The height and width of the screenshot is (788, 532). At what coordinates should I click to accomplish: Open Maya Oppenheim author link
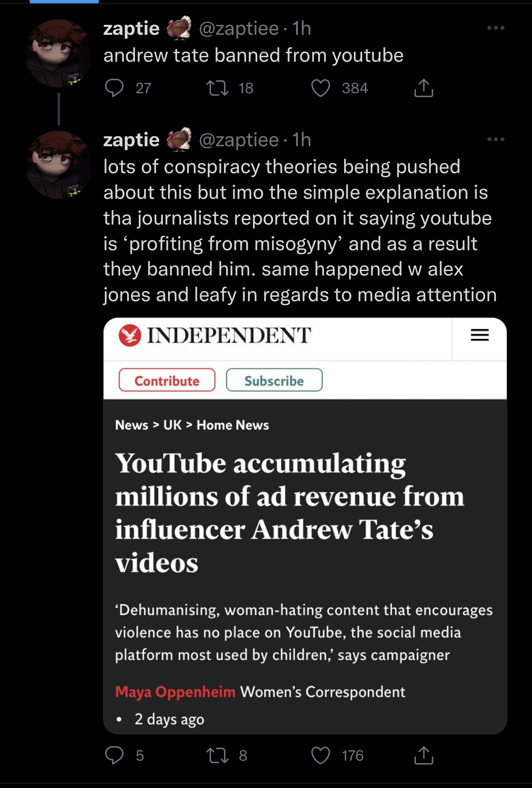tap(175, 692)
